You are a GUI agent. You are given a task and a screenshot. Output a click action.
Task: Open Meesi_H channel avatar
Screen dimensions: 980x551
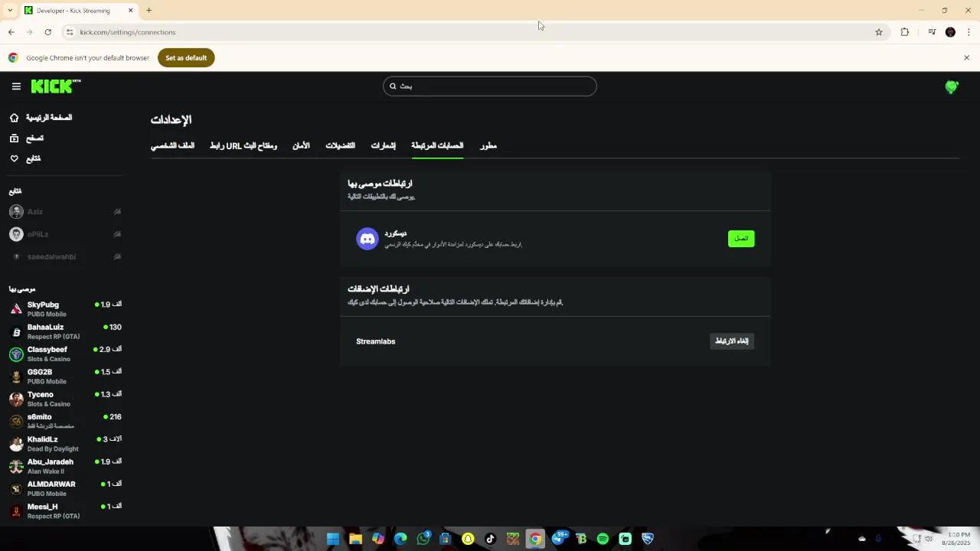tap(16, 511)
